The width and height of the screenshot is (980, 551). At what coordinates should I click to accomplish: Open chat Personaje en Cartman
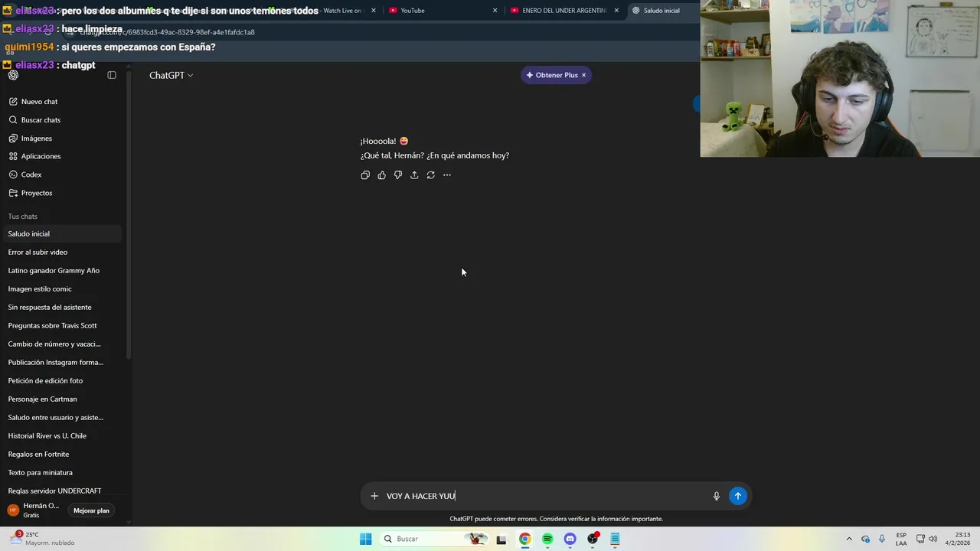tap(61, 399)
